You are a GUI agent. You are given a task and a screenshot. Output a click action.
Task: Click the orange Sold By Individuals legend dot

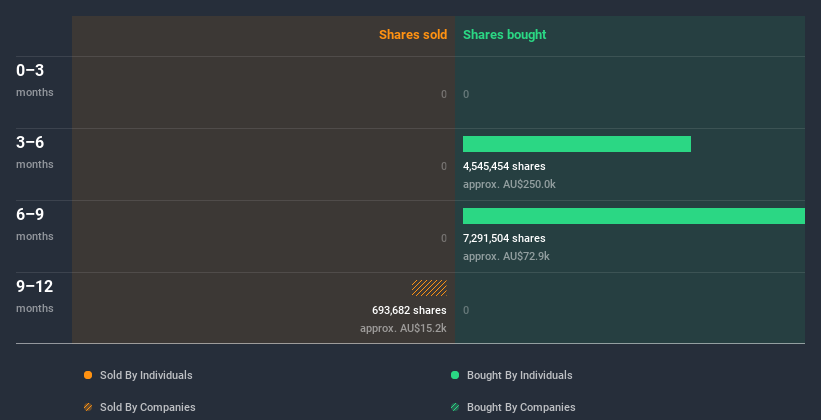pos(88,375)
